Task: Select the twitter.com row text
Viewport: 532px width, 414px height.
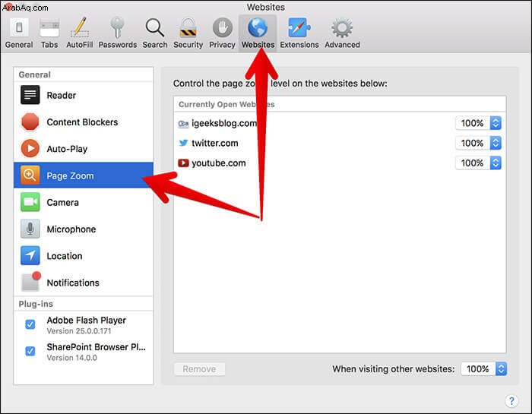Action: [x=215, y=143]
